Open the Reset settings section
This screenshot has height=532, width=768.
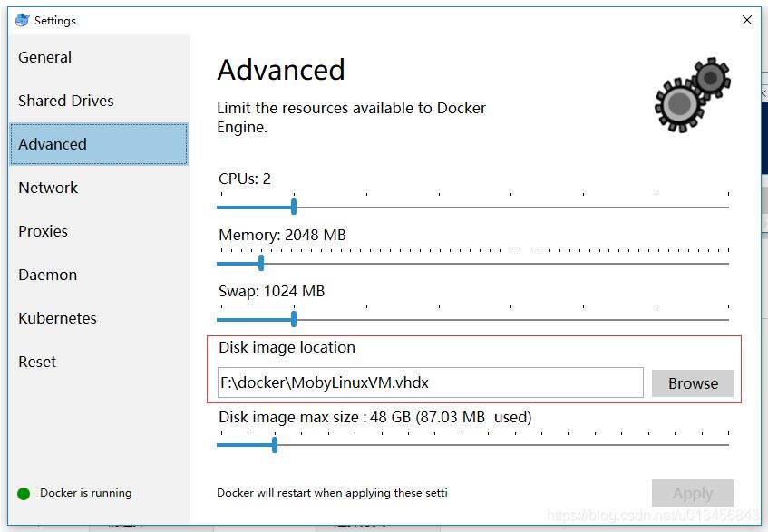[37, 361]
